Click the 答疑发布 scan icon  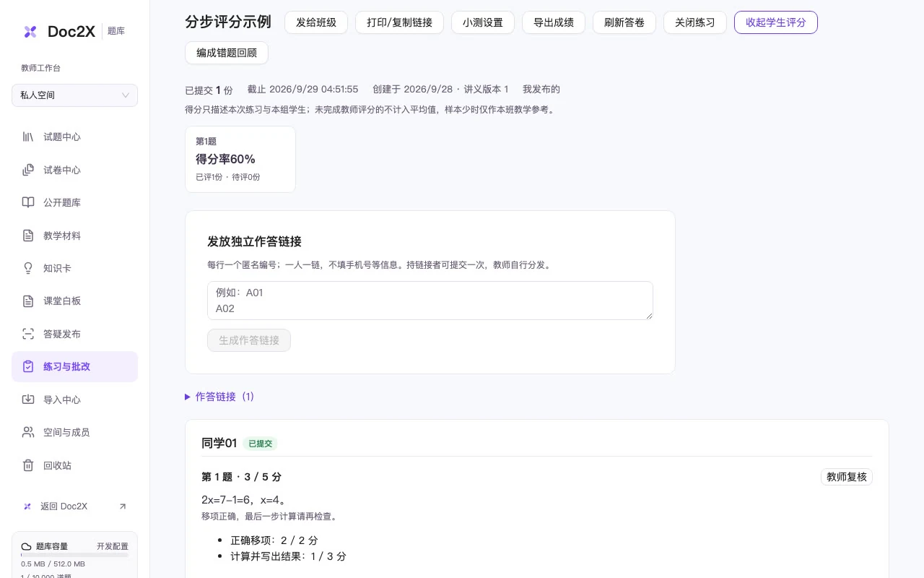click(x=28, y=334)
